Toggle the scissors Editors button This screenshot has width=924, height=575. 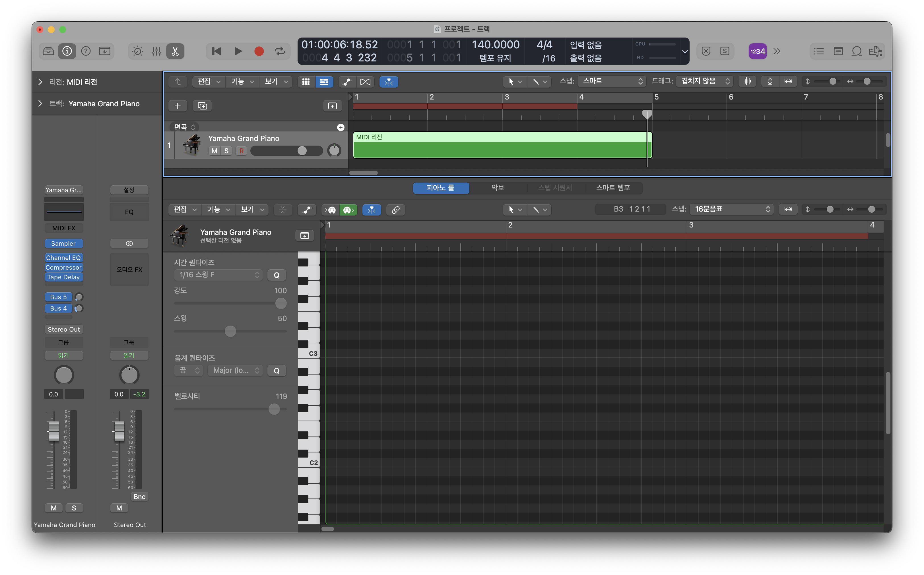(175, 51)
